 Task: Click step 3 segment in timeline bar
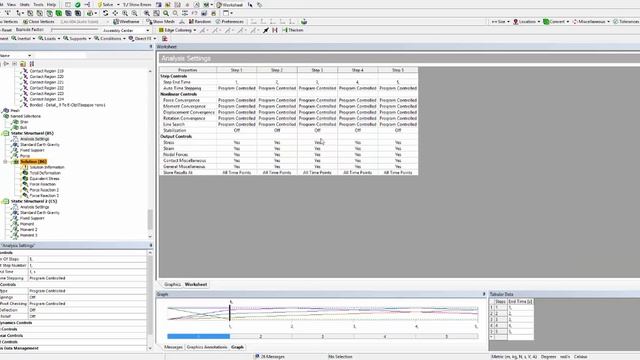322,336
